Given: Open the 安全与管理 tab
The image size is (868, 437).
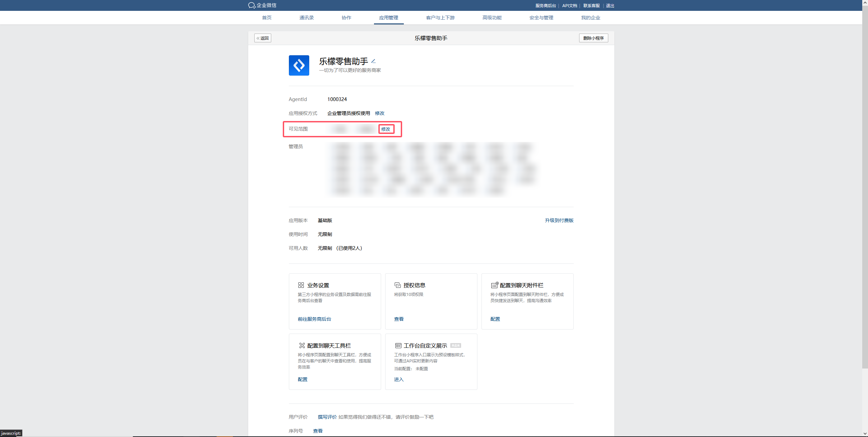Looking at the screenshot, I should pos(541,18).
